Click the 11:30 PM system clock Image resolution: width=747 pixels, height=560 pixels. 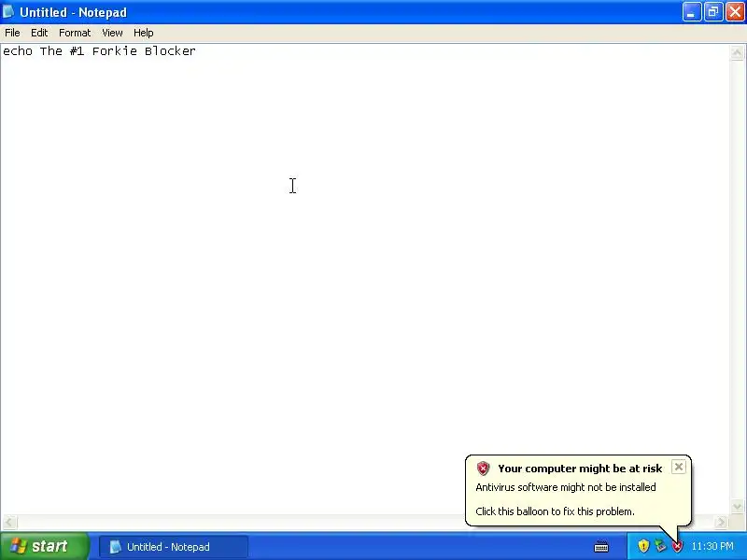click(x=712, y=546)
